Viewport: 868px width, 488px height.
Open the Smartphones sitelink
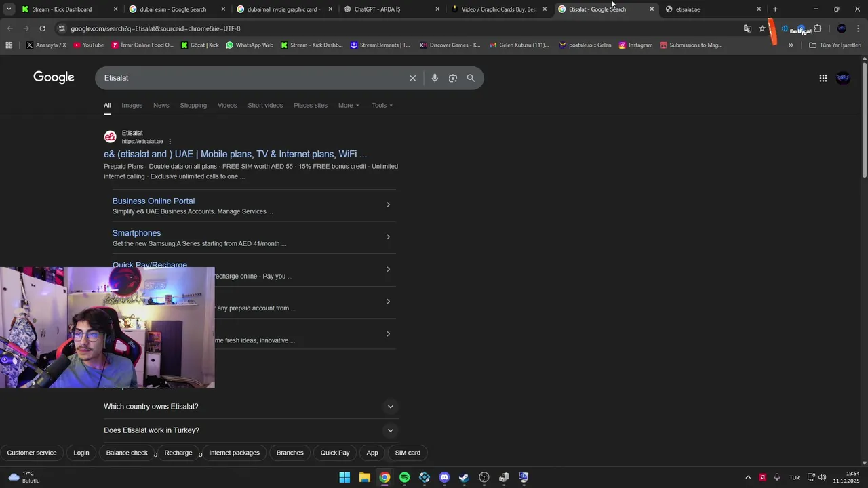pyautogui.click(x=136, y=233)
